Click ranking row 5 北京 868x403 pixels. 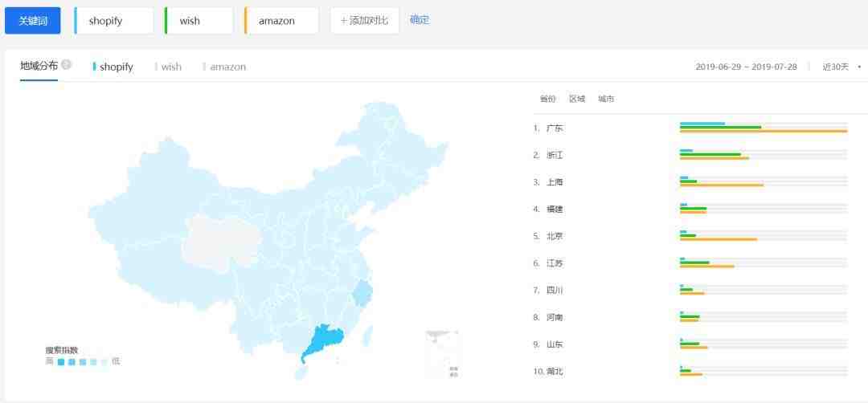(690, 236)
